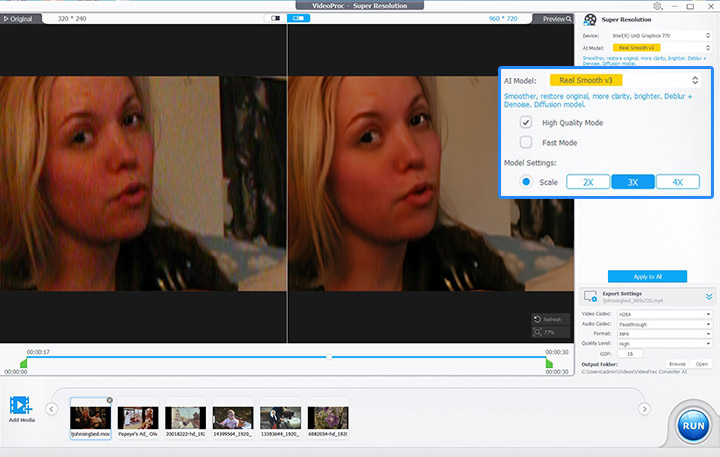Click the Add Media icon
This screenshot has width=720, height=457.
[x=20, y=406]
